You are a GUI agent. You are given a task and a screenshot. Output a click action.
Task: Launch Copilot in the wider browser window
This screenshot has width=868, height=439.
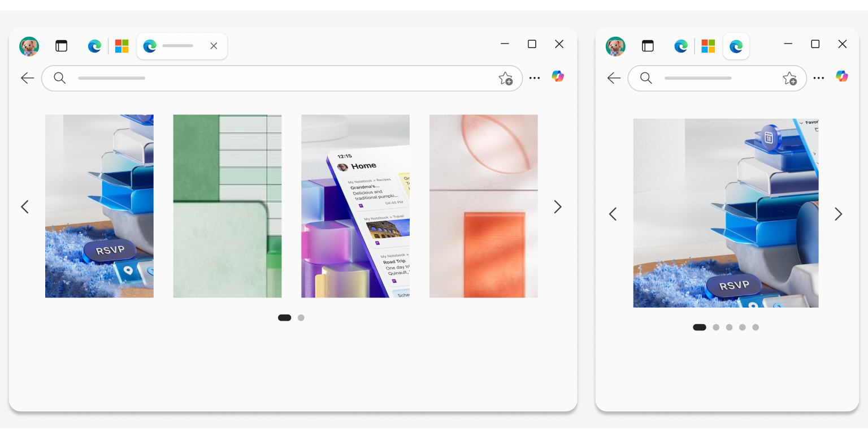tap(558, 76)
